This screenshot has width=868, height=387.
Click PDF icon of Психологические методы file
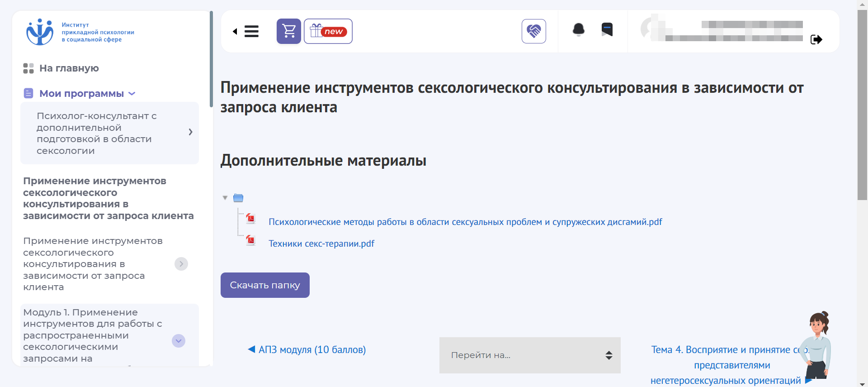250,219
